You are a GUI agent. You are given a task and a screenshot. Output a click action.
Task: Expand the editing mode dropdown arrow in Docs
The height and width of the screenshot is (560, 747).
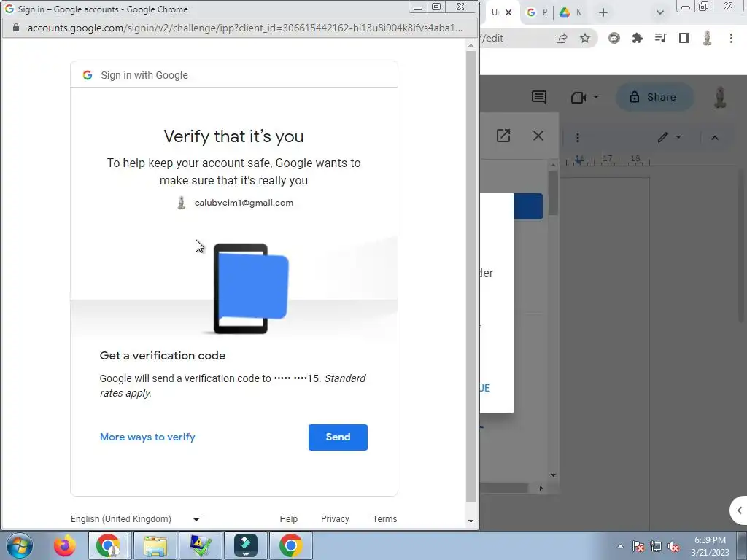(678, 137)
